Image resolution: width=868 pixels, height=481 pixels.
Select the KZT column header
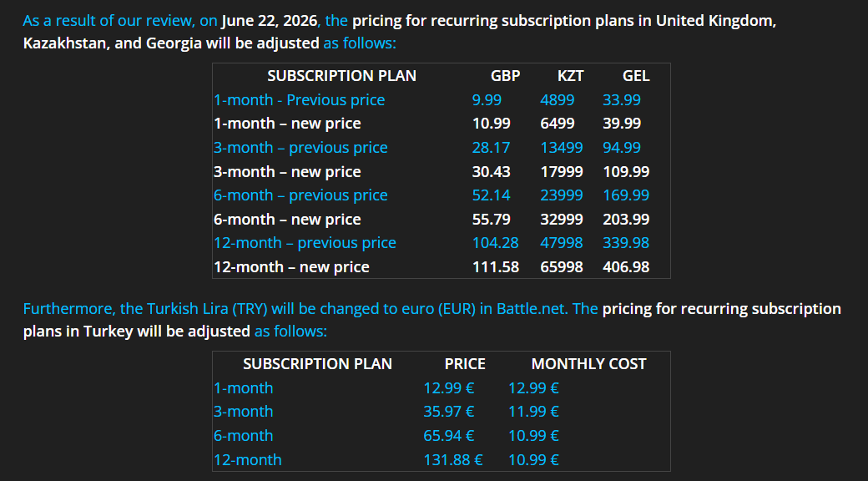571,76
